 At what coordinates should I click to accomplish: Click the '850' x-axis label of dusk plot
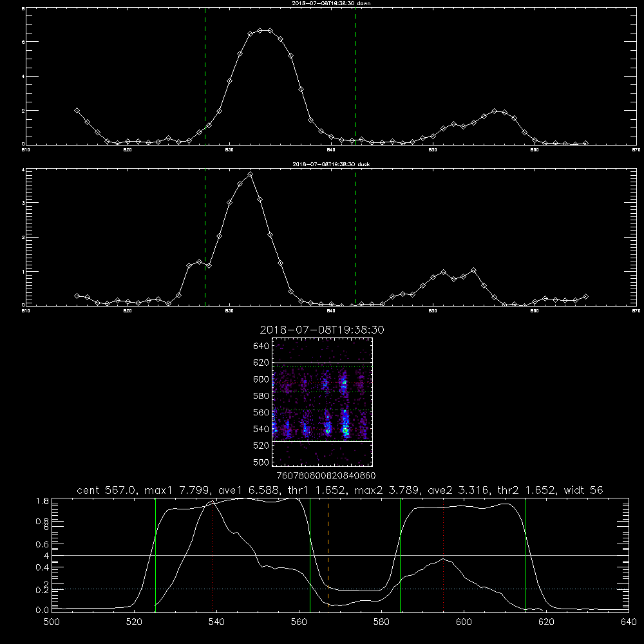pyautogui.click(x=433, y=311)
